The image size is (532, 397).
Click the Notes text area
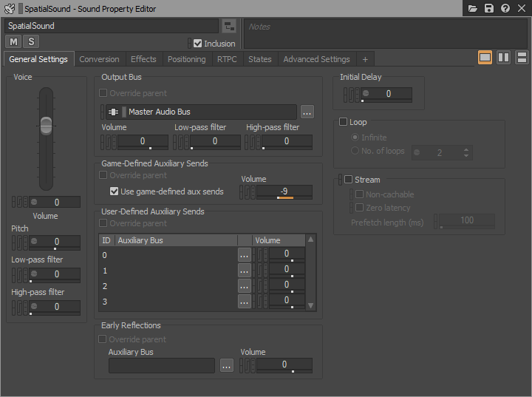[x=386, y=33]
